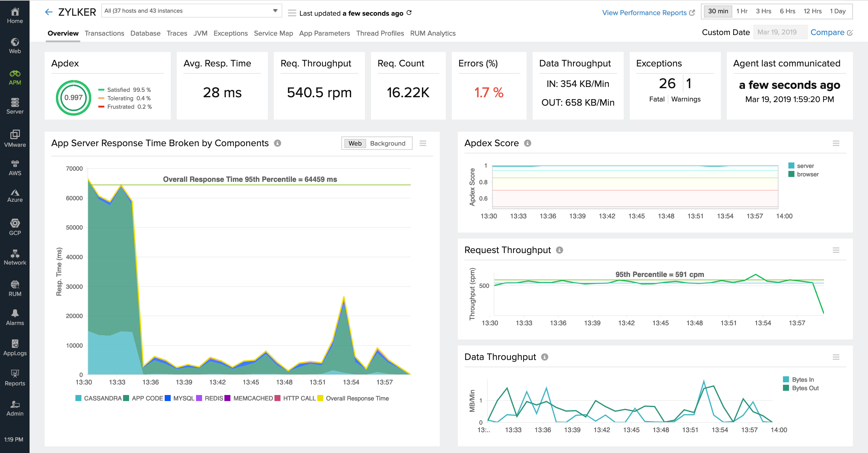This screenshot has width=868, height=453.
Task: Switch the components chart to Background view
Action: tap(388, 143)
